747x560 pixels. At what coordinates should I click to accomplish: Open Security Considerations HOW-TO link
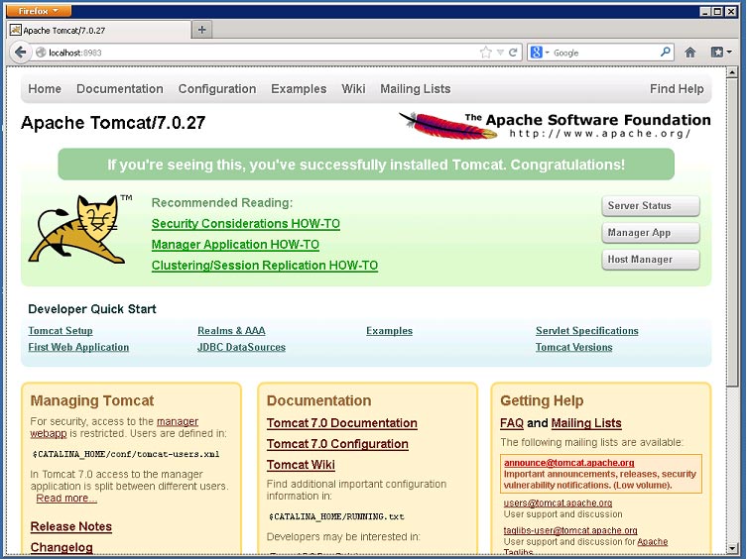(246, 224)
